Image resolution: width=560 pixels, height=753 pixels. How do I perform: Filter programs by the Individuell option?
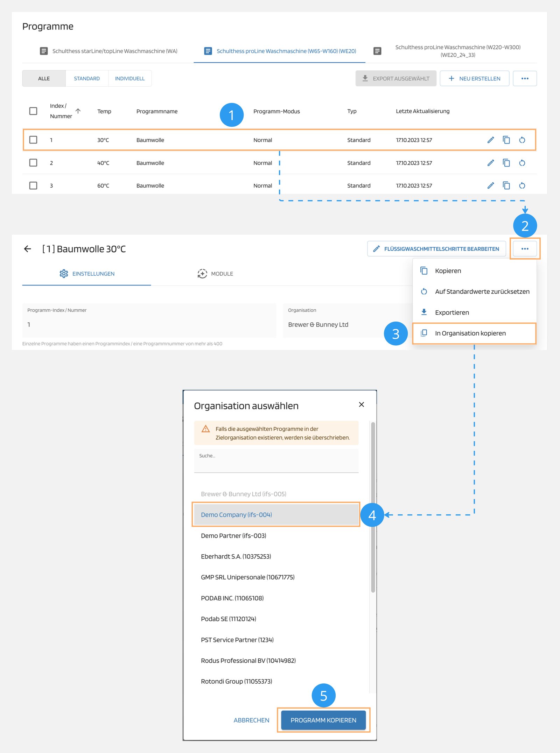click(129, 78)
